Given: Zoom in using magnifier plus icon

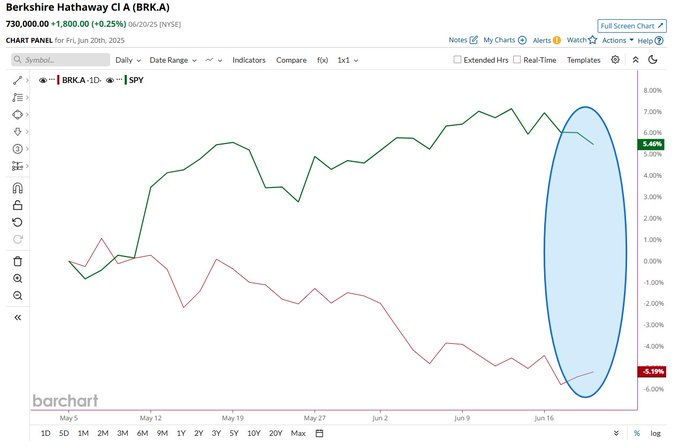Looking at the screenshot, I should 17,278.
